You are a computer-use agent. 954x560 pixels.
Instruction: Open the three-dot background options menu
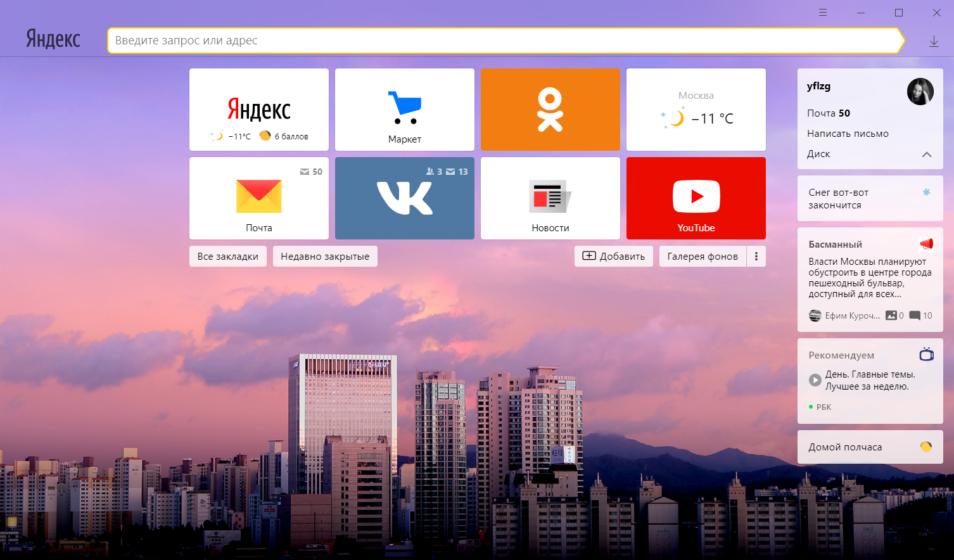[756, 257]
